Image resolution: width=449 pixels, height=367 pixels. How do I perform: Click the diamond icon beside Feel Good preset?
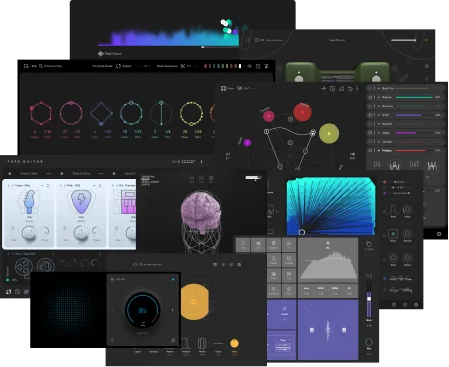click(x=101, y=53)
